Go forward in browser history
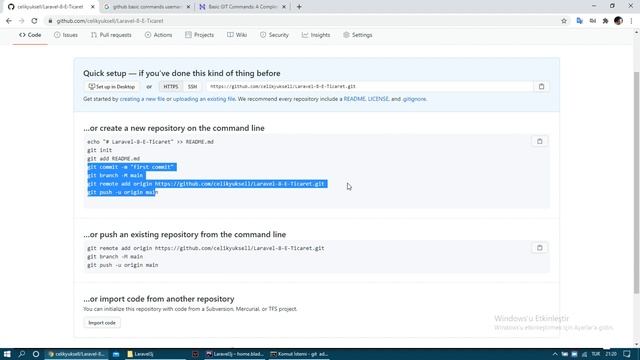 coord(22,21)
